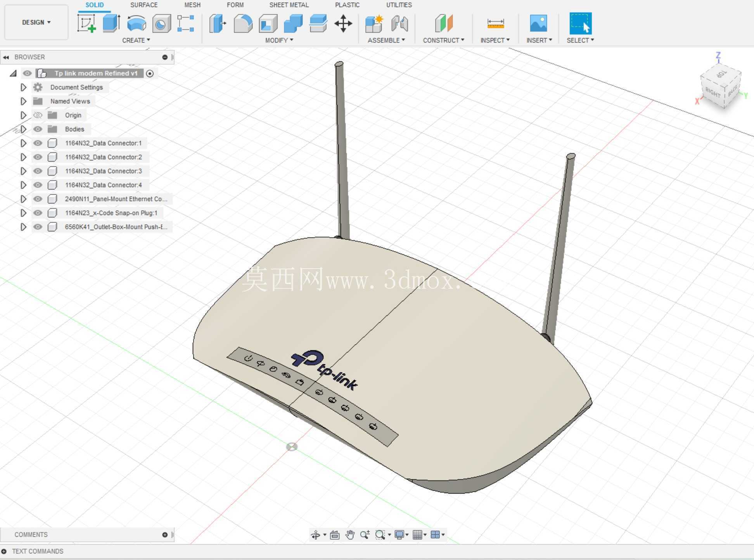Collapse the Tp link modem root node

(x=14, y=73)
